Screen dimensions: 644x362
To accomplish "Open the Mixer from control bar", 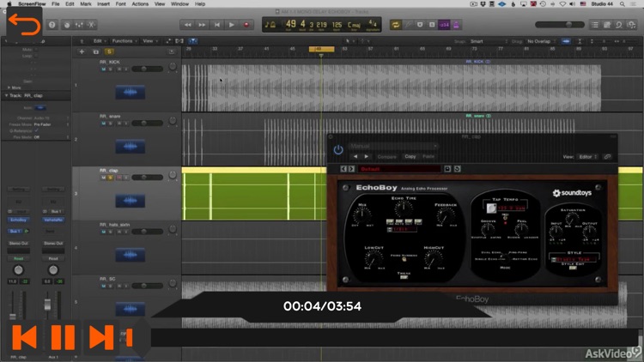I will point(79,25).
